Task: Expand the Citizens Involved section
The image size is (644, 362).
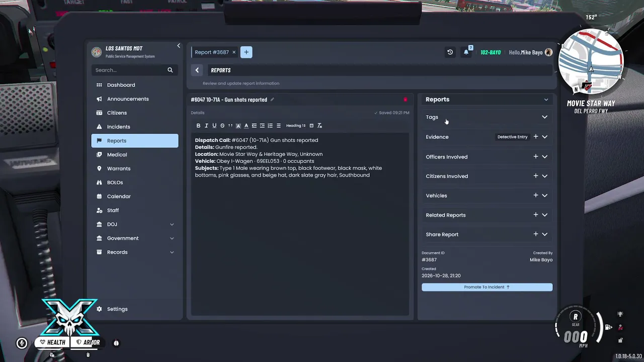Action: 544,176
